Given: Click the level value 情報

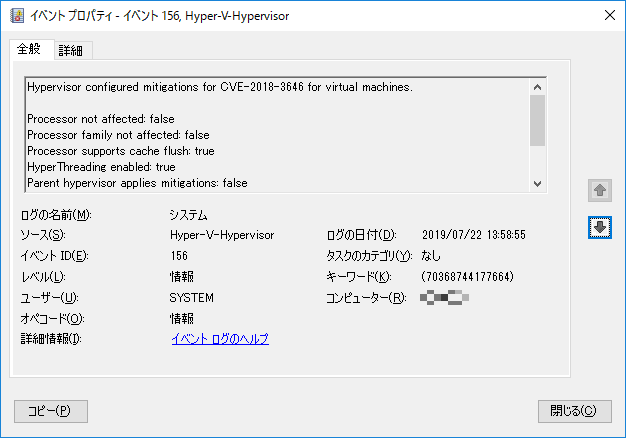Looking at the screenshot, I should click(x=182, y=277).
